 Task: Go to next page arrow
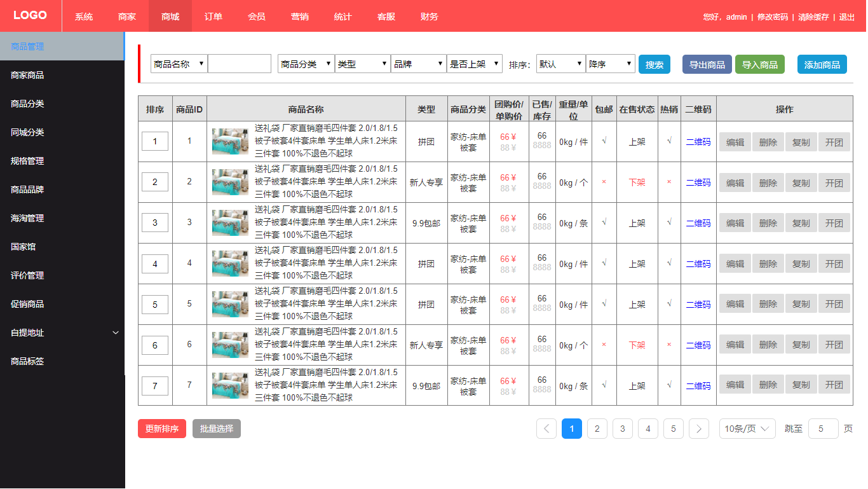tap(699, 429)
